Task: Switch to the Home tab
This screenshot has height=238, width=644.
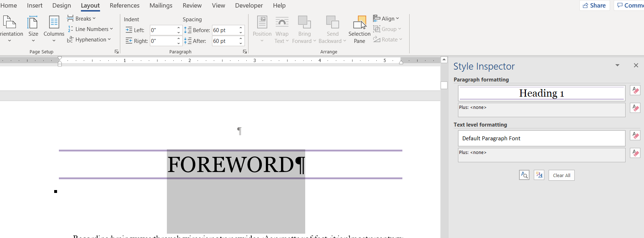Action: point(9,5)
